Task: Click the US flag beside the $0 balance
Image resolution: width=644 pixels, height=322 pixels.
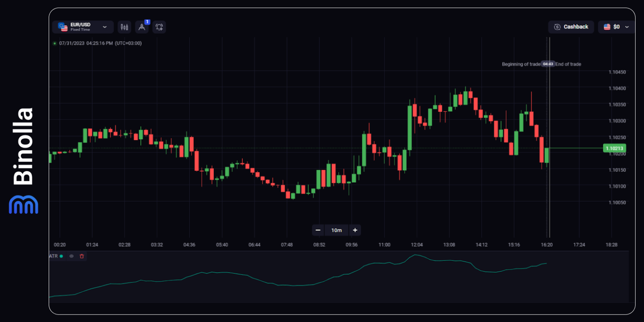Action: (x=607, y=27)
